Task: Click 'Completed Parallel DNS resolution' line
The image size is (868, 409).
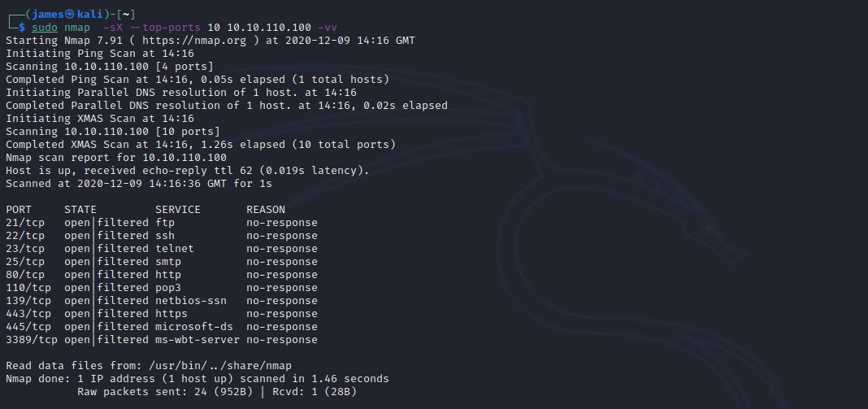Action: click(x=227, y=105)
